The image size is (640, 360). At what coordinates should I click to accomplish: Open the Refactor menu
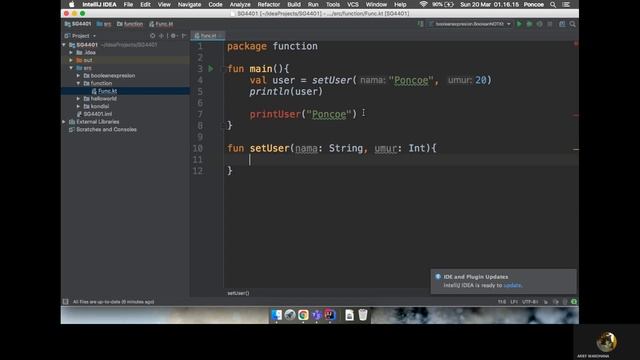(x=269, y=4)
